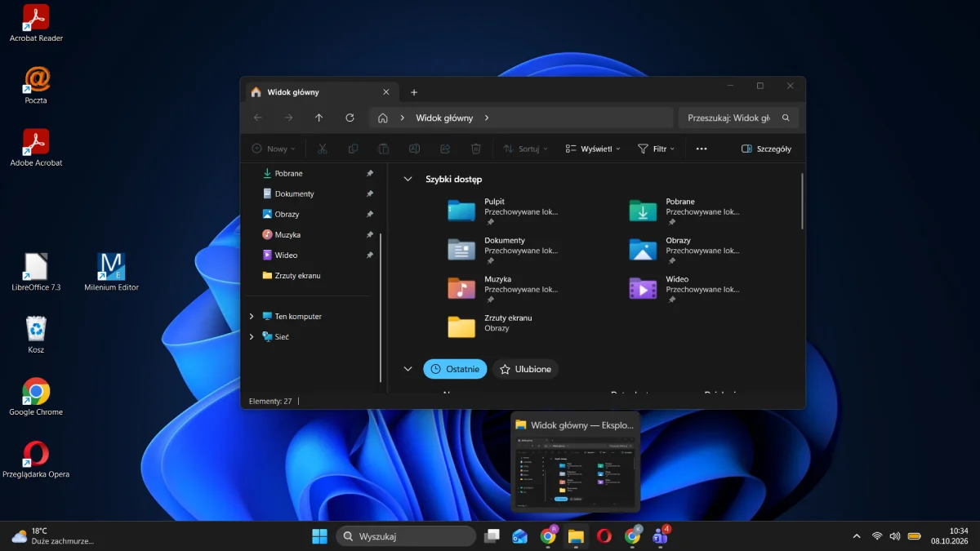Viewport: 980px width, 551px height.
Task: Click the search magnifier in Explorer
Action: (786, 118)
